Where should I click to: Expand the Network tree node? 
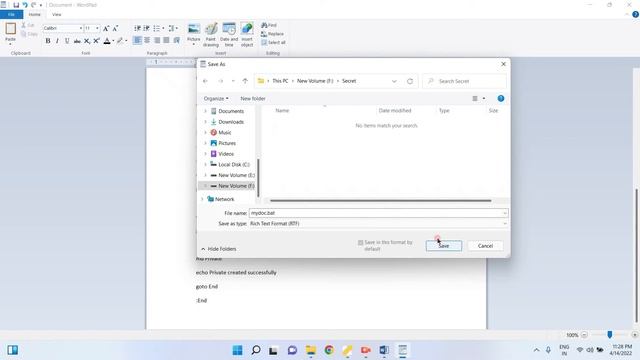(202, 199)
